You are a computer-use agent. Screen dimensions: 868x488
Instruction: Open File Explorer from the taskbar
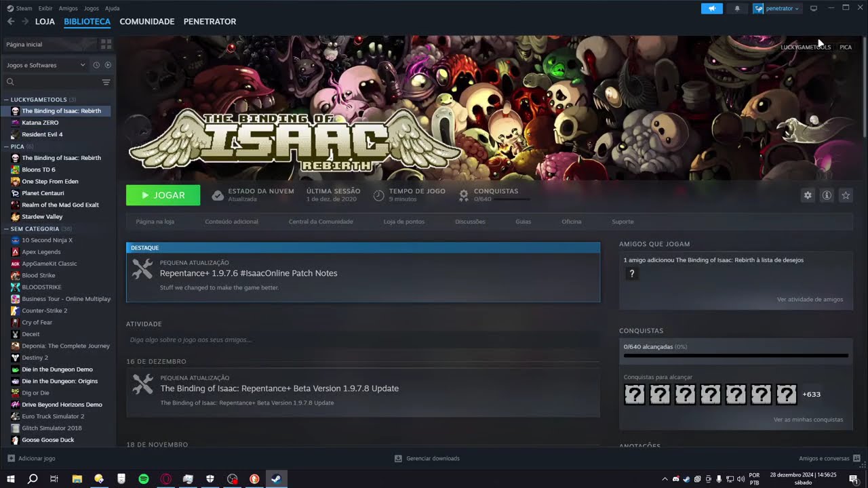click(x=77, y=479)
